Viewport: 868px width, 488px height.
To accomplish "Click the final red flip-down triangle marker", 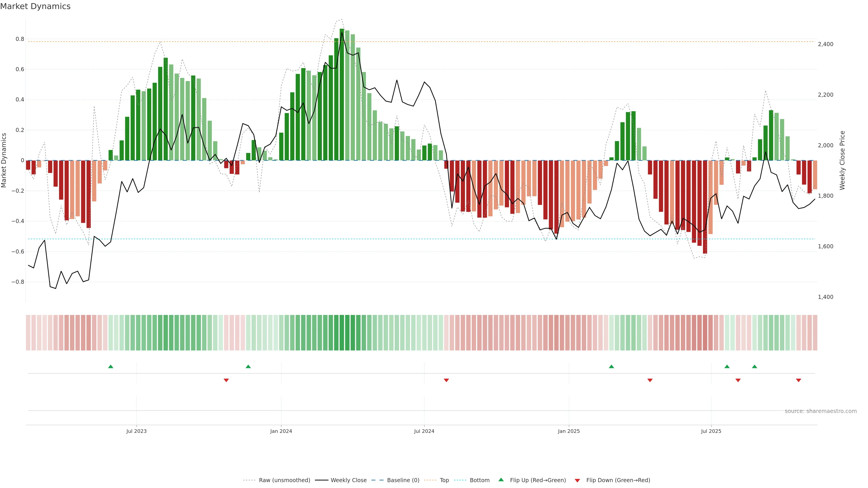I will 798,380.
